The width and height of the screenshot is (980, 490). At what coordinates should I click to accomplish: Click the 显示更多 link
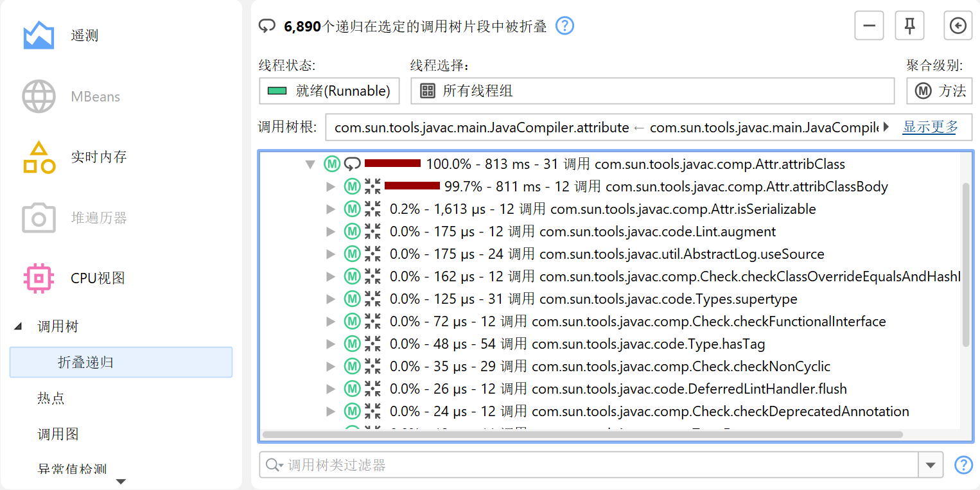pyautogui.click(x=931, y=127)
